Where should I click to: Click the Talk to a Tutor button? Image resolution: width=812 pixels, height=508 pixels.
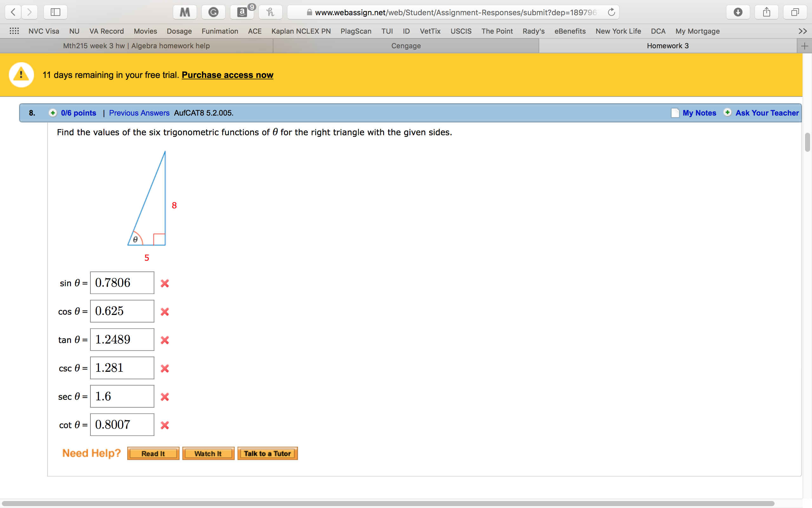[x=267, y=454]
